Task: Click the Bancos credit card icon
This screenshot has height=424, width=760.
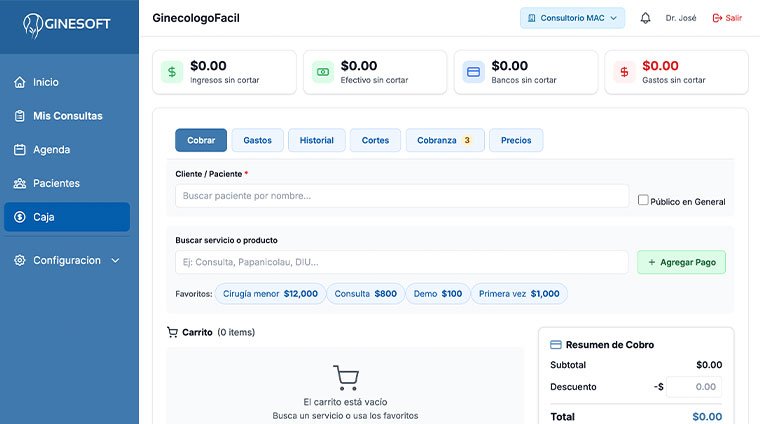Action: pyautogui.click(x=474, y=72)
